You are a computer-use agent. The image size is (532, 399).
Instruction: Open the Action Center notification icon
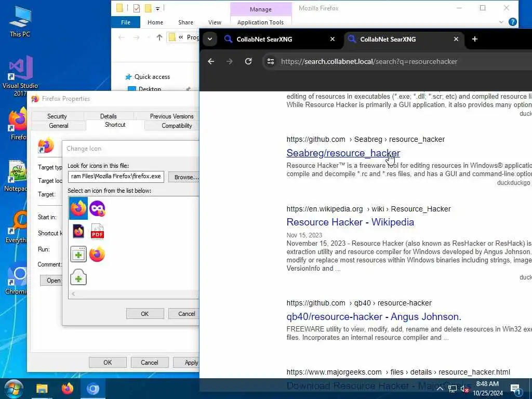click(x=515, y=389)
